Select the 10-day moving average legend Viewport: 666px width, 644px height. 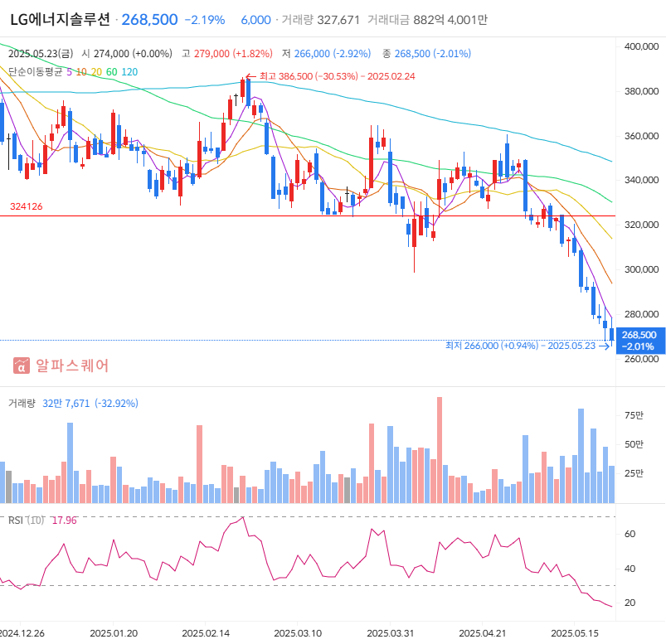(x=81, y=72)
